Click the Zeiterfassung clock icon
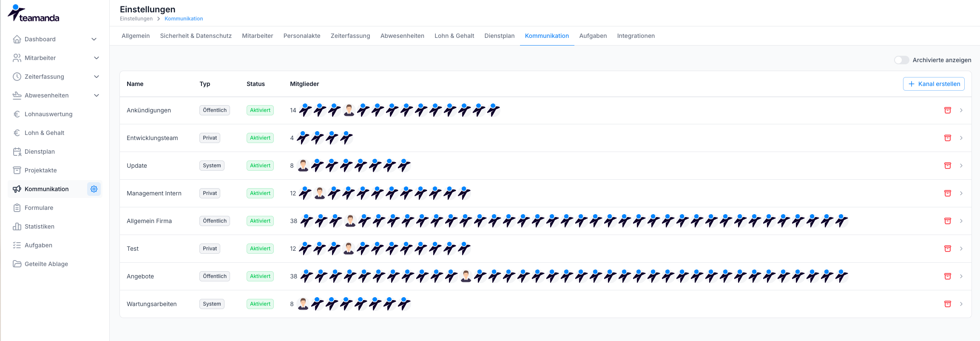This screenshot has height=341, width=980. point(17,77)
